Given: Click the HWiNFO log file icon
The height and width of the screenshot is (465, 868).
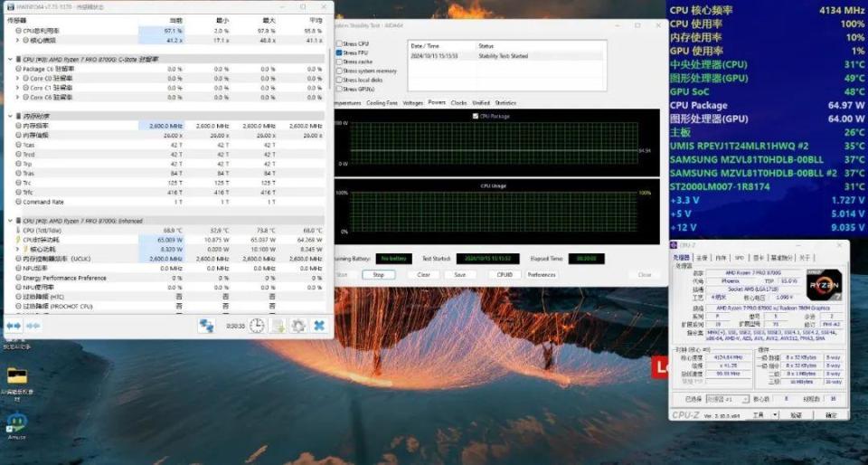Looking at the screenshot, I should point(278,325).
